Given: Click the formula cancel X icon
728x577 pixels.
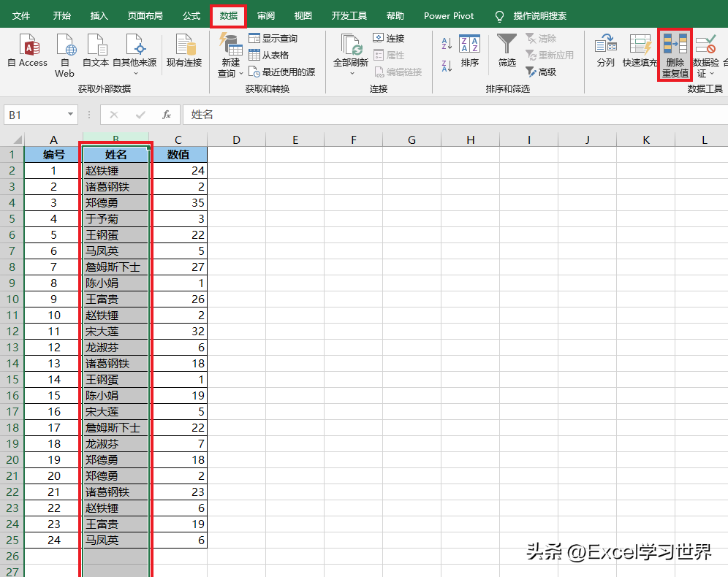Looking at the screenshot, I should pyautogui.click(x=114, y=115).
